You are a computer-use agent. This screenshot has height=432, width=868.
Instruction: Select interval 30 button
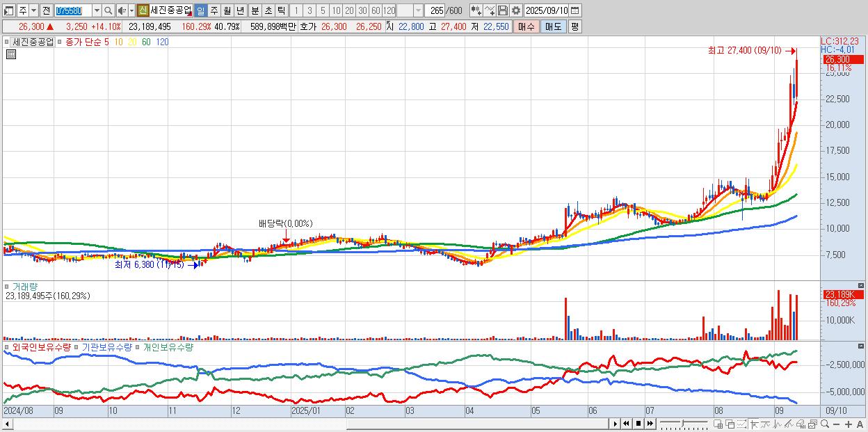point(362,10)
